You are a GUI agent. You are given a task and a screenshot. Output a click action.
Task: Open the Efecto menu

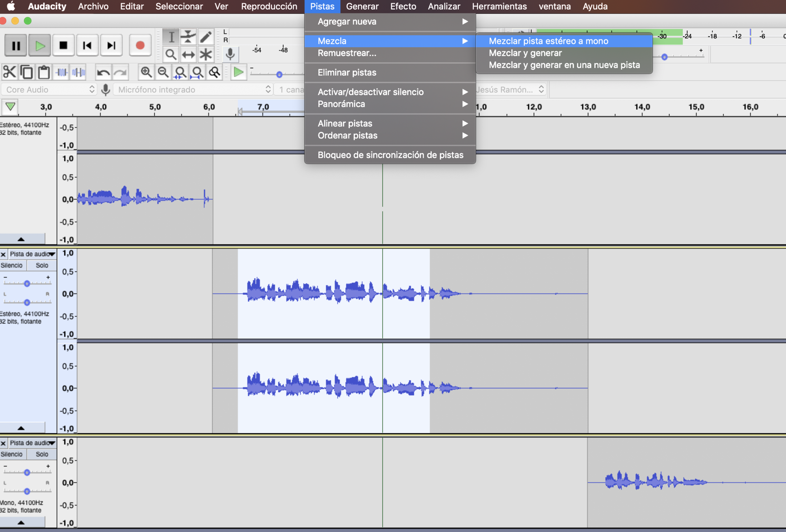(x=403, y=6)
